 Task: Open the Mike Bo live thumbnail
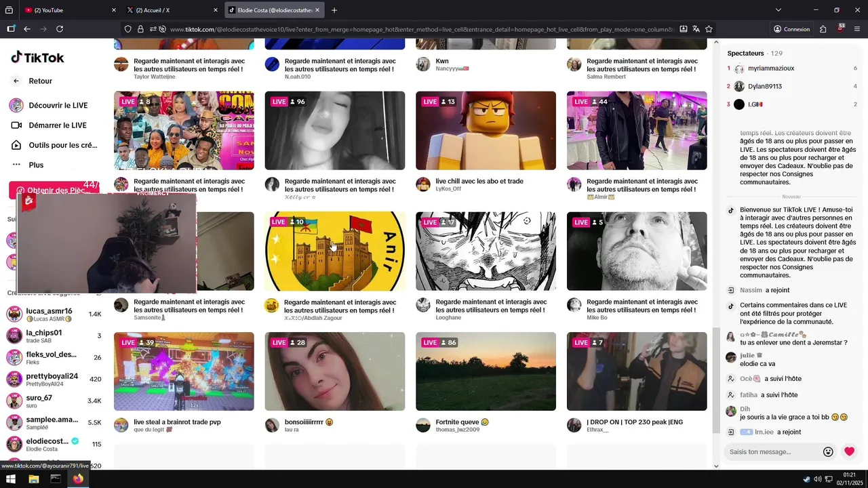(637, 251)
